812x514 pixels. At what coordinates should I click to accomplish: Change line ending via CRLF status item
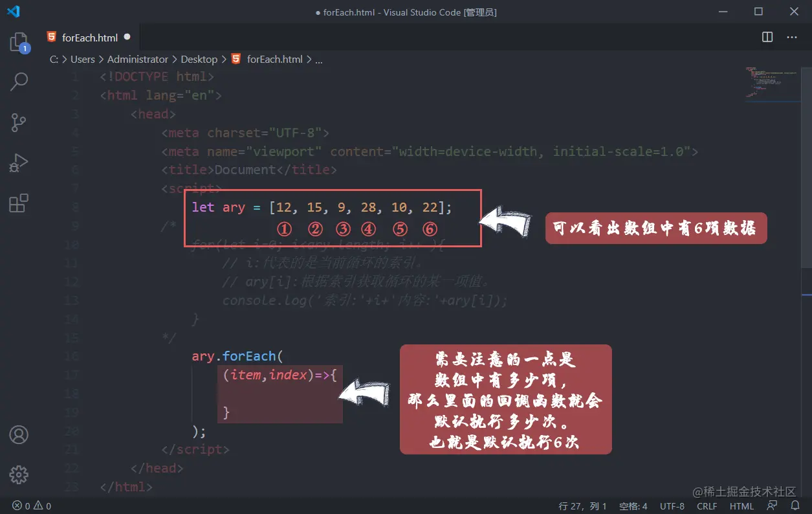pyautogui.click(x=707, y=506)
